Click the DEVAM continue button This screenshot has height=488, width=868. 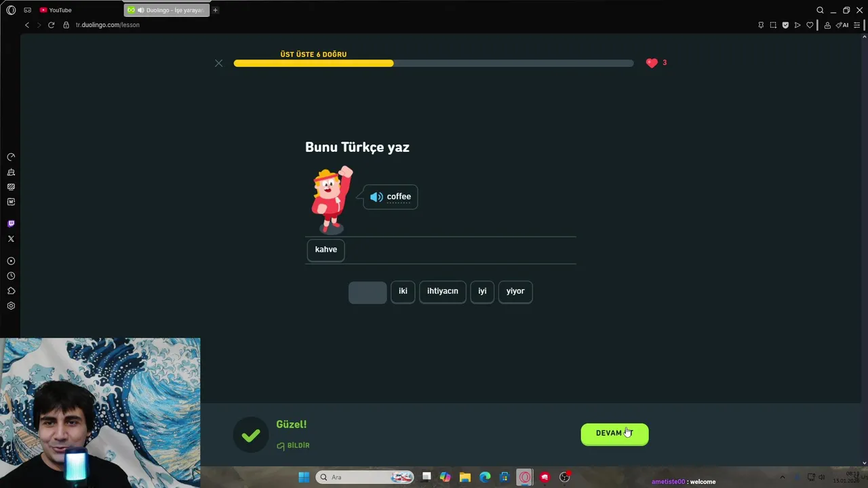614,434
